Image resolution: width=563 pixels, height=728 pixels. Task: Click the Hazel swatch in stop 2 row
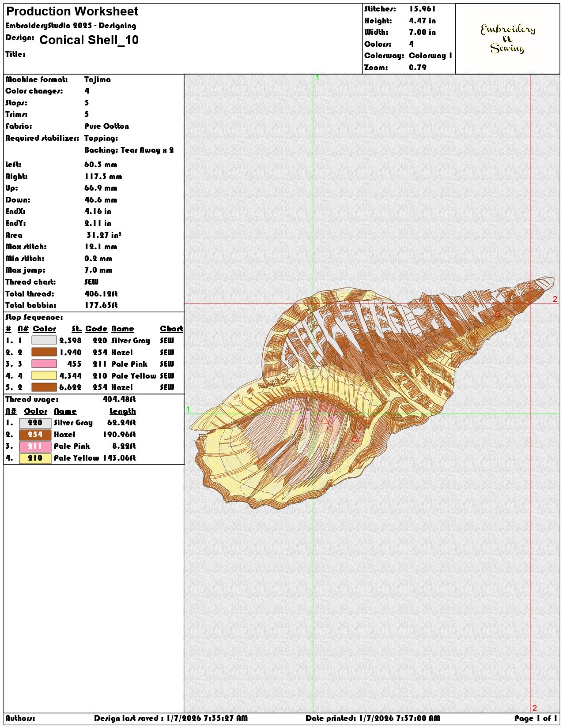pyautogui.click(x=44, y=352)
